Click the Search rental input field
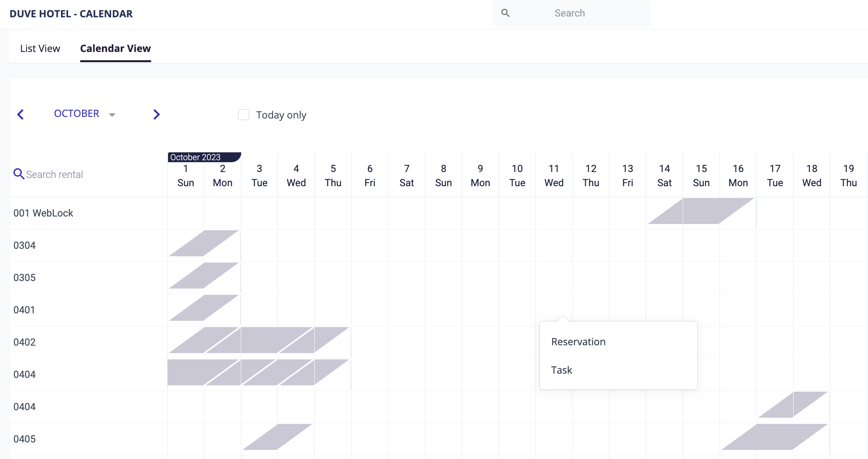Viewport: 868px width, 459px height. coord(54,174)
